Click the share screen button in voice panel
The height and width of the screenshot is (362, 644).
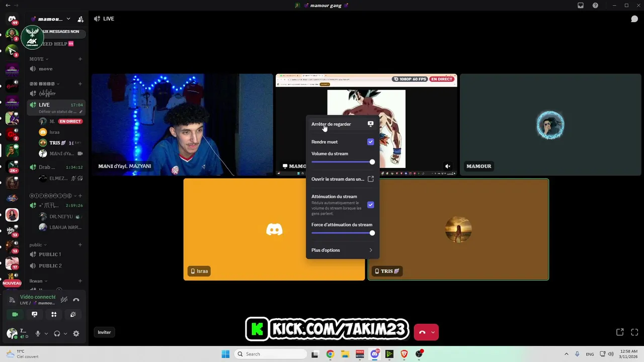click(x=34, y=314)
